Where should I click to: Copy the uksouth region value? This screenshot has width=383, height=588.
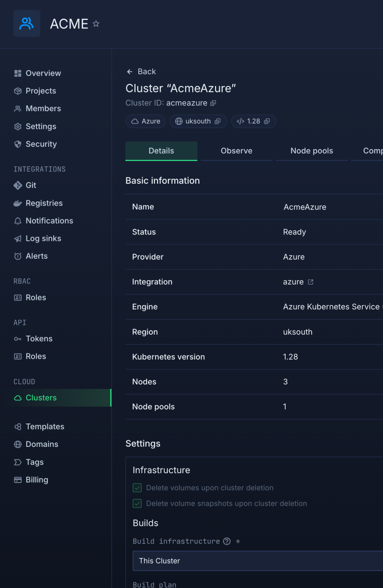coord(217,121)
